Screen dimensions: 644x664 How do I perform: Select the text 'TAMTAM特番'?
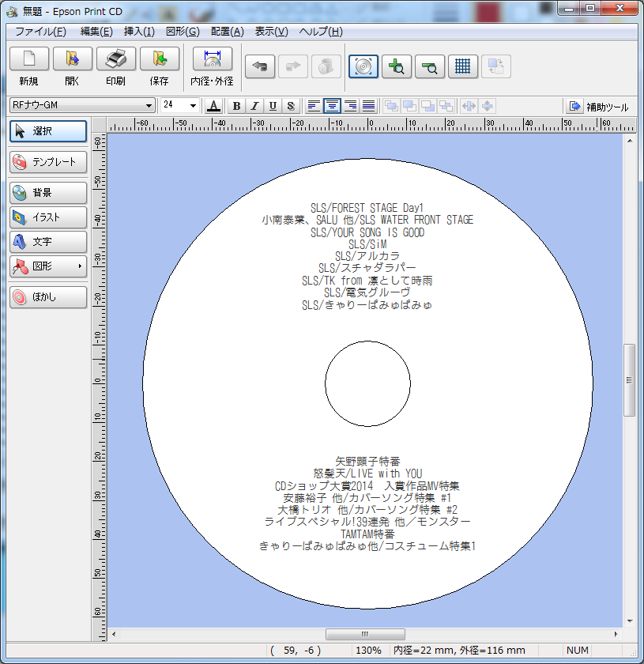click(x=367, y=534)
